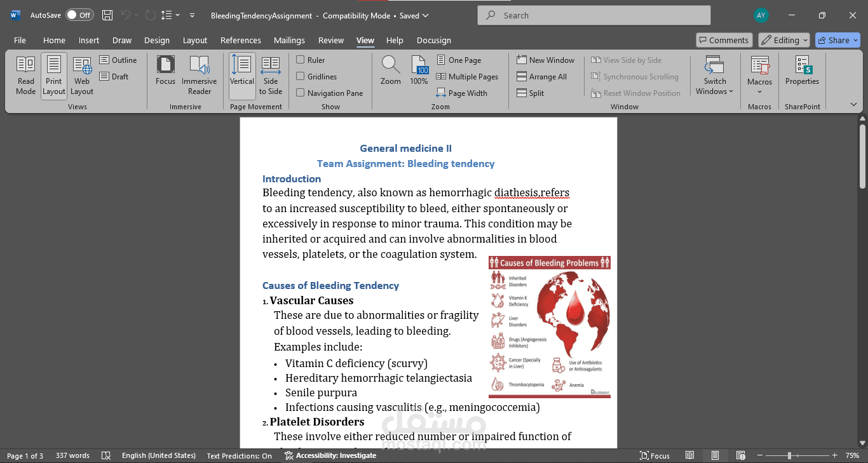Click the Search box in title bar
Screen dimensions: 868x463
pyautogui.click(x=594, y=15)
